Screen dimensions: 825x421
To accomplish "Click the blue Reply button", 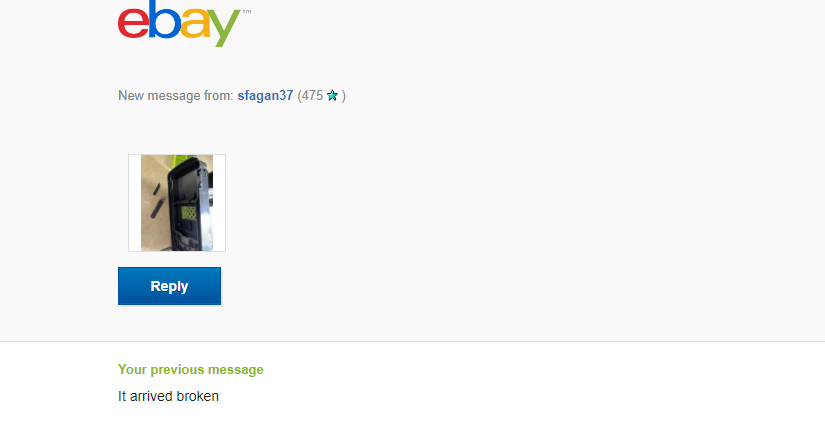I will (x=169, y=286).
